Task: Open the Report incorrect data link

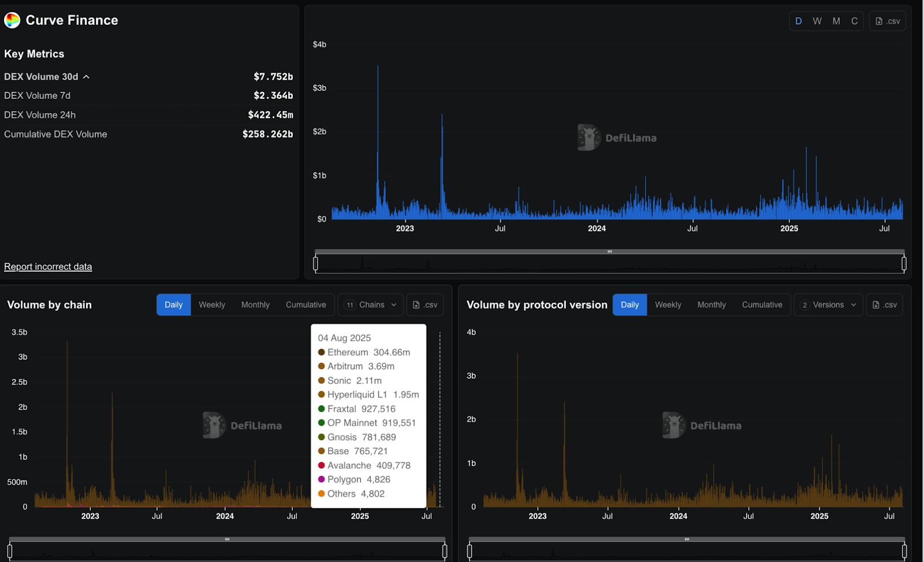Action: point(48,266)
